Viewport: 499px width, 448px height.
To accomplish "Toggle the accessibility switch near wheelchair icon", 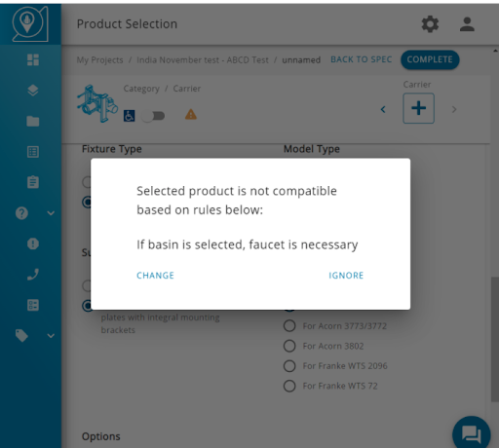I will [154, 116].
